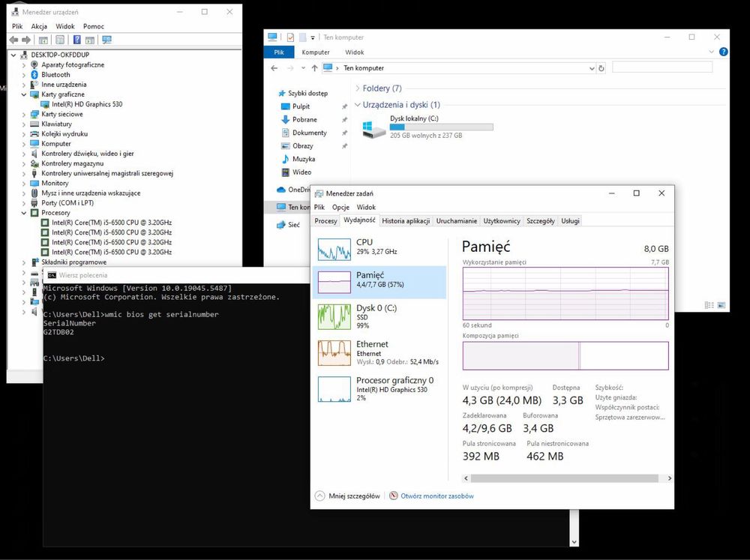750x560 pixels.
Task: Expand the Kontrolery magazynu category
Action: point(24,163)
